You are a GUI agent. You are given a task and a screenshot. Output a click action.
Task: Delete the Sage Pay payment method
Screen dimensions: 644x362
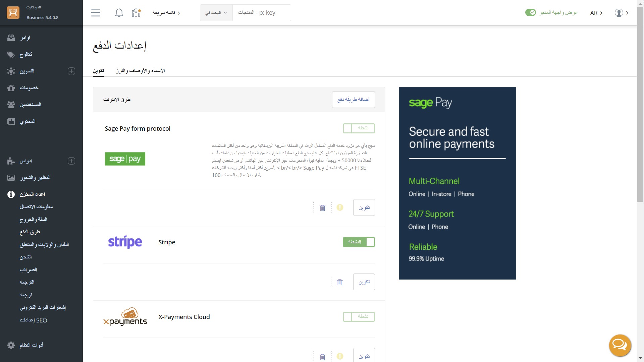(322, 208)
